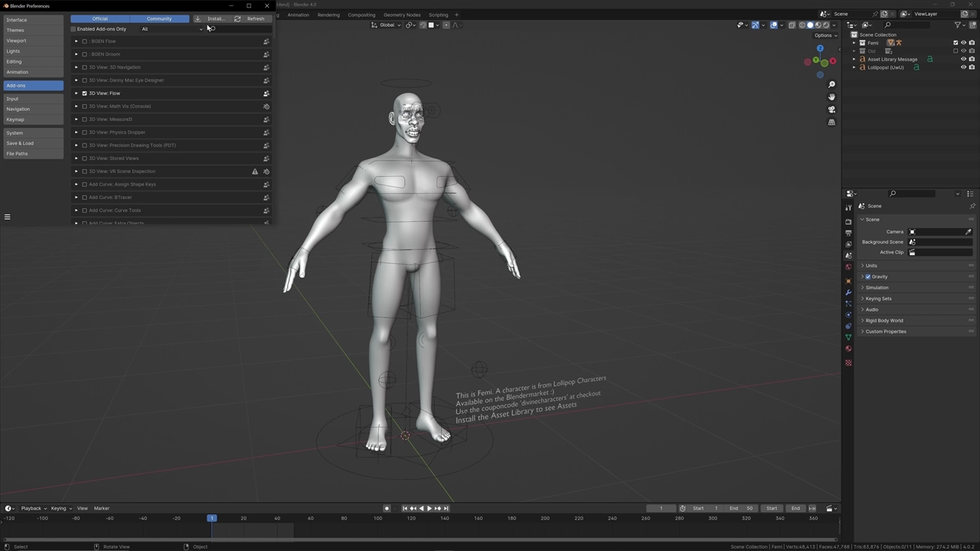Expand the Rigid Body World panel

pos(863,321)
